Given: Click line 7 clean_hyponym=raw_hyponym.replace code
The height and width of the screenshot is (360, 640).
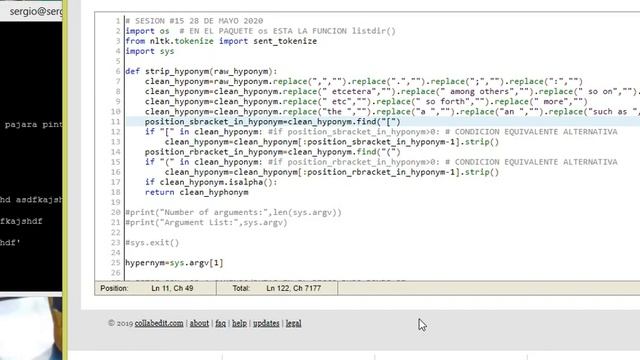Looking at the screenshot, I should click(364, 82).
